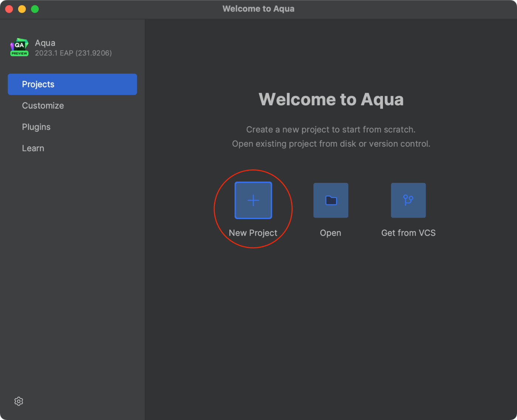Click the Welcome to Aqua heading
The image size is (517, 420).
(331, 99)
